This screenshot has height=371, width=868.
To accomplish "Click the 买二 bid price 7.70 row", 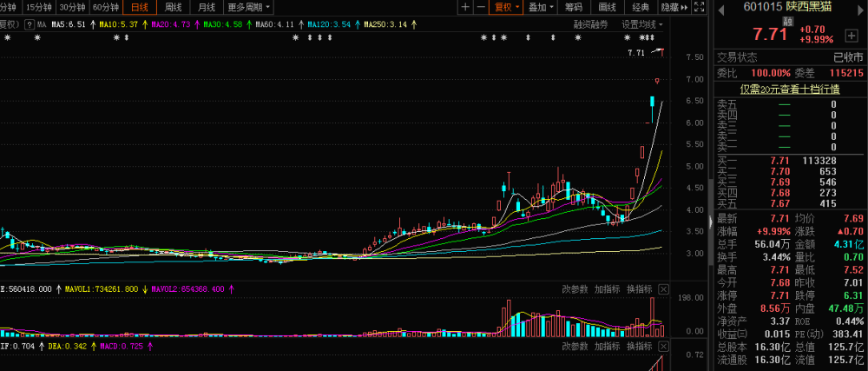I will click(789, 172).
